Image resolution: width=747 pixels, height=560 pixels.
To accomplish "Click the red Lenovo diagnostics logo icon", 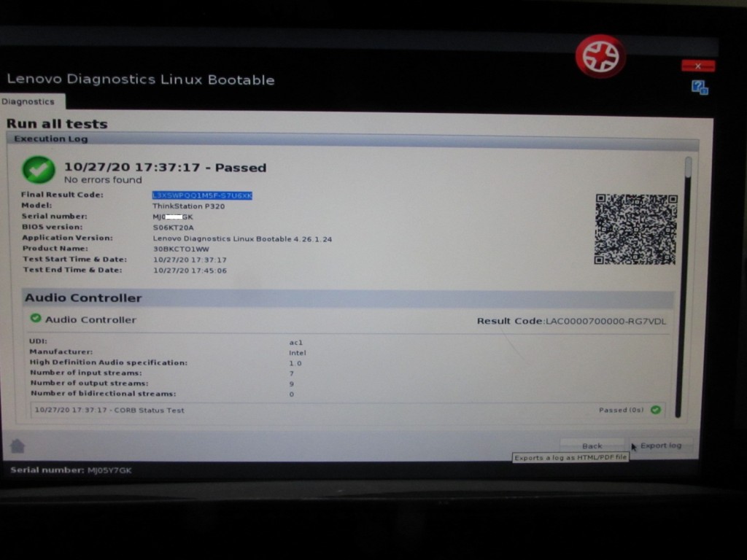I will [600, 56].
